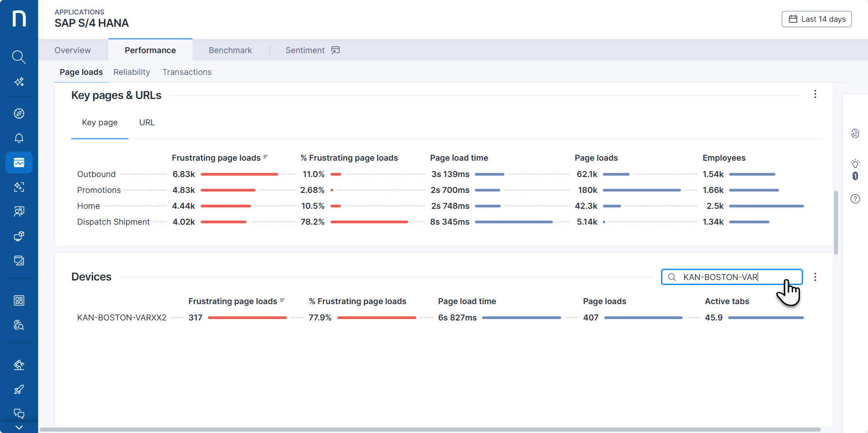Open the Last 14 days date picker

click(816, 19)
